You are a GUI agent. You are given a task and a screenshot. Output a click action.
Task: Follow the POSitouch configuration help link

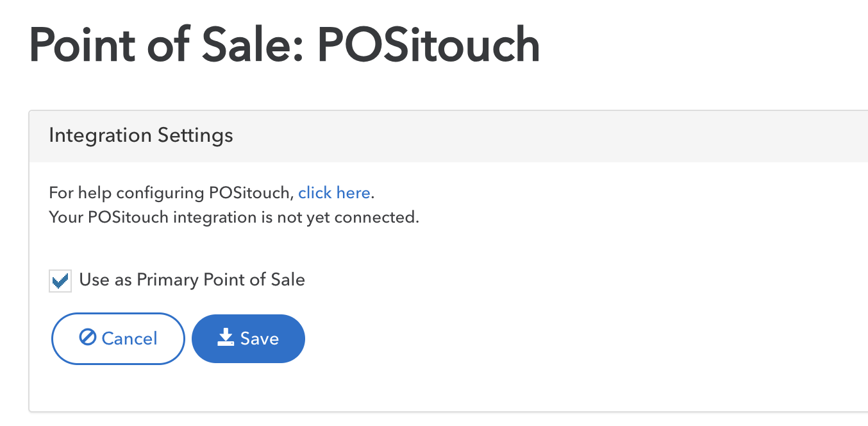334,192
